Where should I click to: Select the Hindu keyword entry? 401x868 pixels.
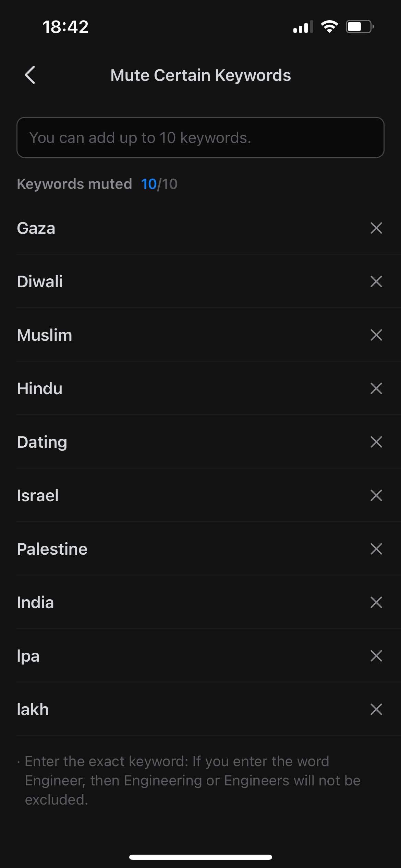pos(39,388)
